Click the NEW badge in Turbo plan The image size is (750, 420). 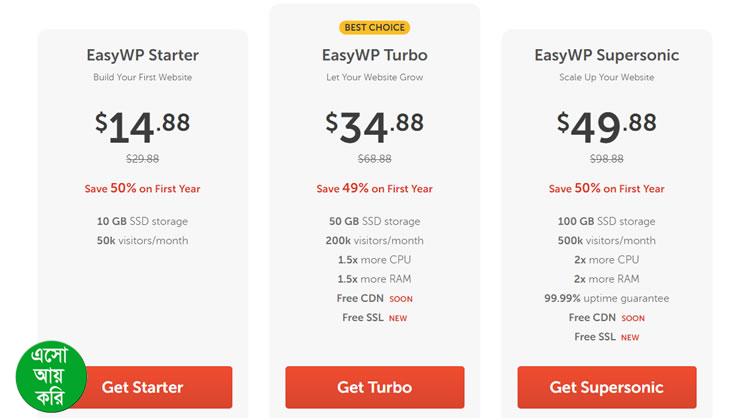tap(398, 319)
